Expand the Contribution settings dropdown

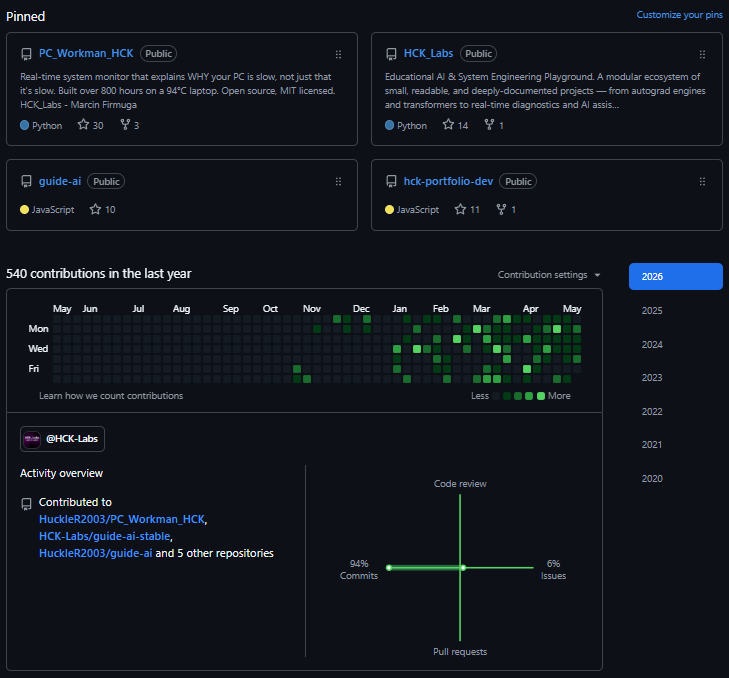549,275
